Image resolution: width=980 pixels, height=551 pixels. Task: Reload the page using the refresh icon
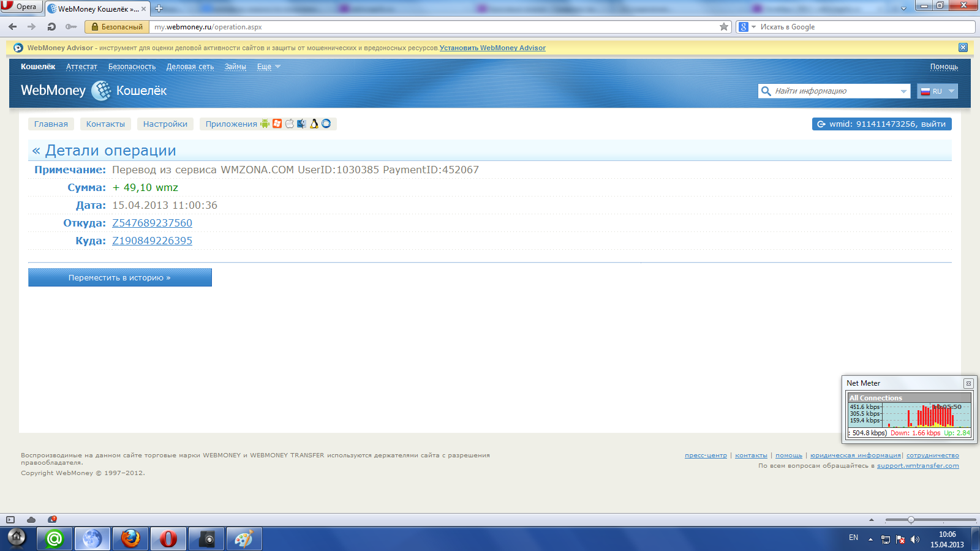coord(51,27)
